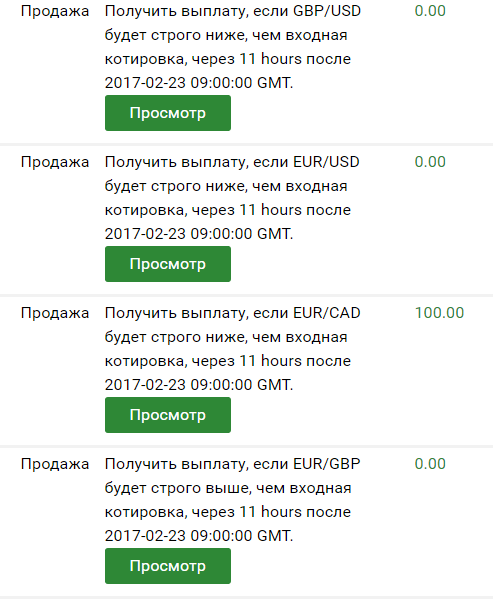Click the GMT timestamp in the EUR/CAD description
The width and height of the screenshot is (493, 607).
(x=199, y=385)
